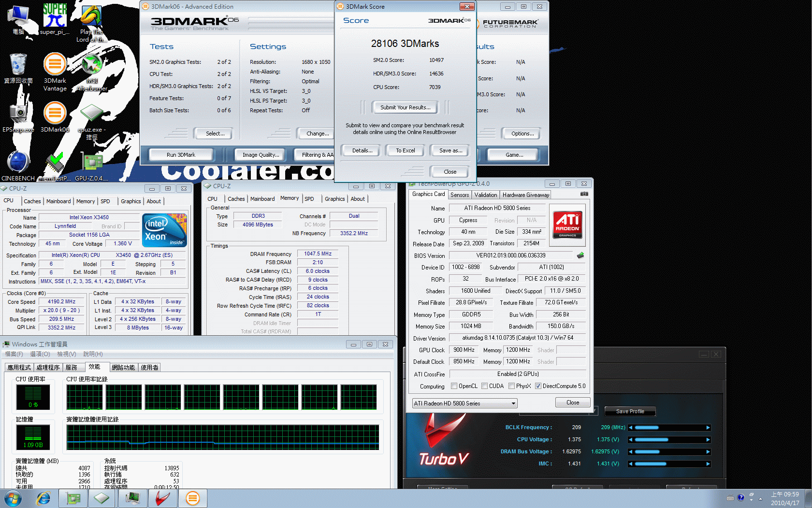
Task: Launch the CINEBENCH desktop icon
Action: pos(18,165)
